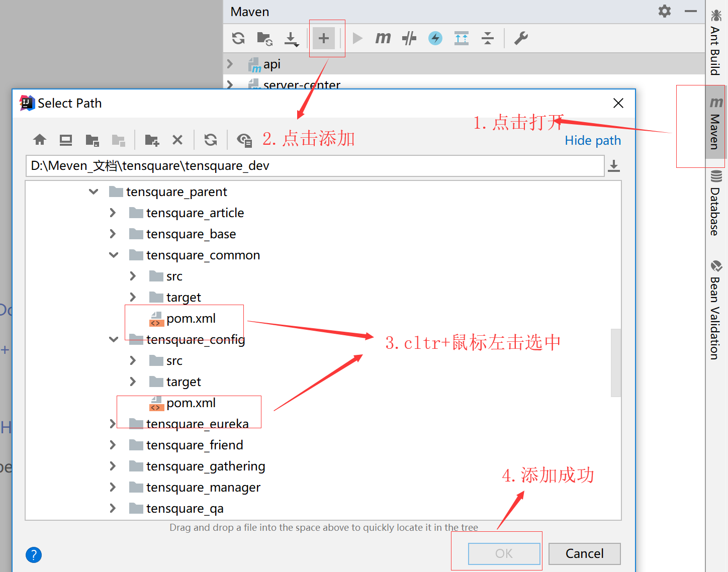Open recent paths history arrow
Viewport: 728px width, 572px height.
(x=614, y=166)
